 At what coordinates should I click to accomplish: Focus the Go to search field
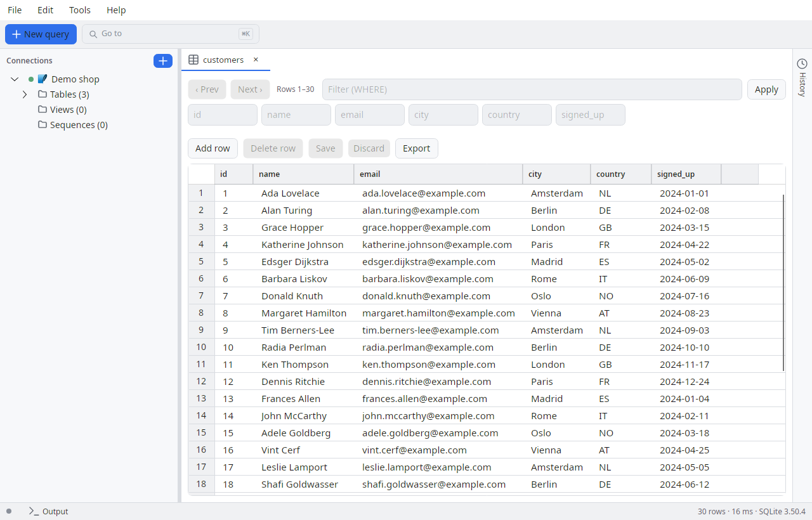click(171, 34)
